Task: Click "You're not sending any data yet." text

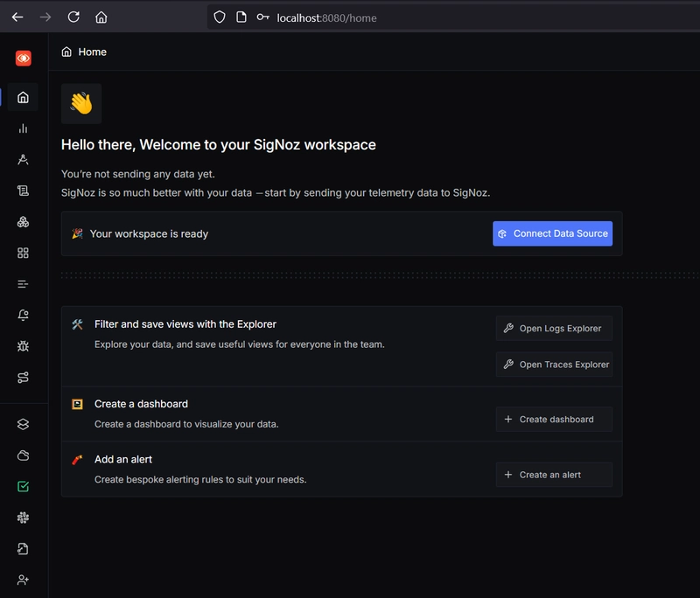Action: [138, 174]
